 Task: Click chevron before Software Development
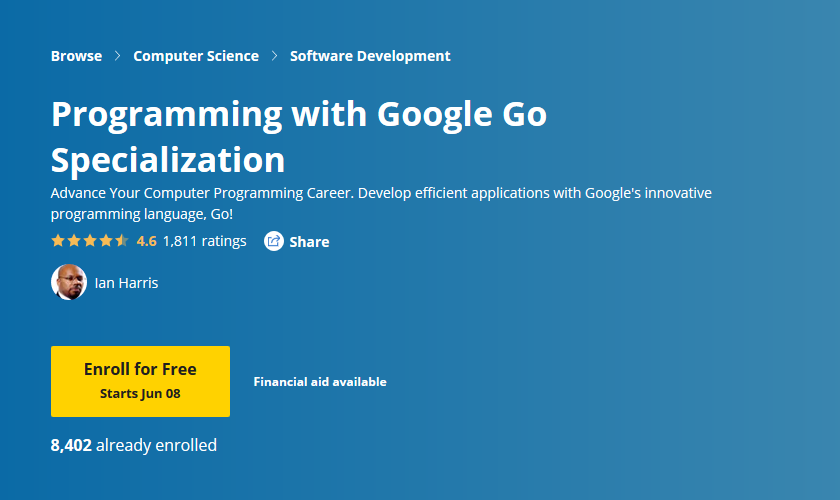tap(274, 56)
